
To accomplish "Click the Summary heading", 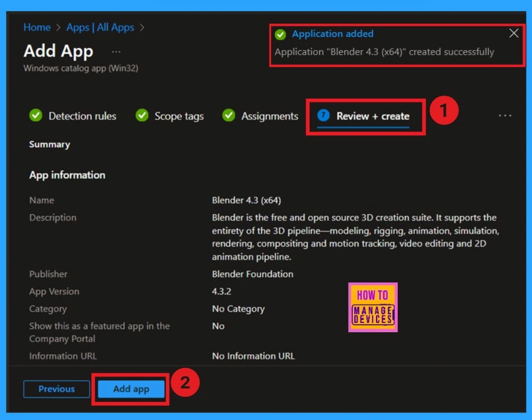I will [x=50, y=144].
